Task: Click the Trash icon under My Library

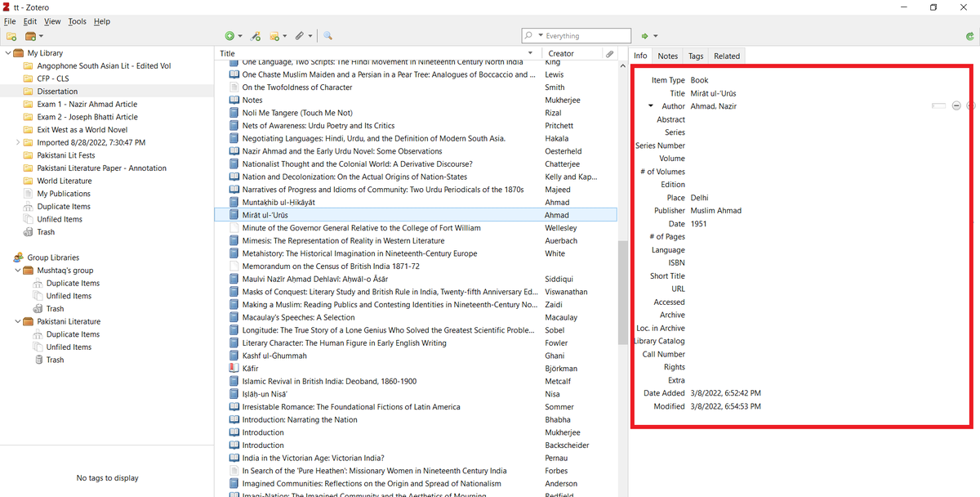Action: pyautogui.click(x=29, y=232)
